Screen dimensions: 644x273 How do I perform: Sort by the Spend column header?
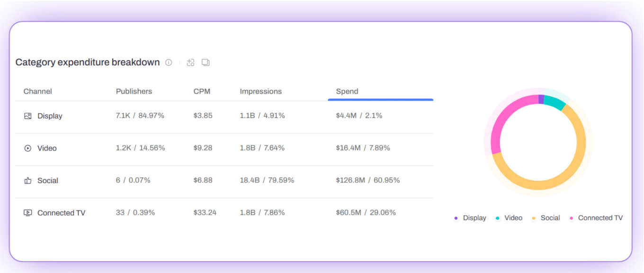(347, 91)
